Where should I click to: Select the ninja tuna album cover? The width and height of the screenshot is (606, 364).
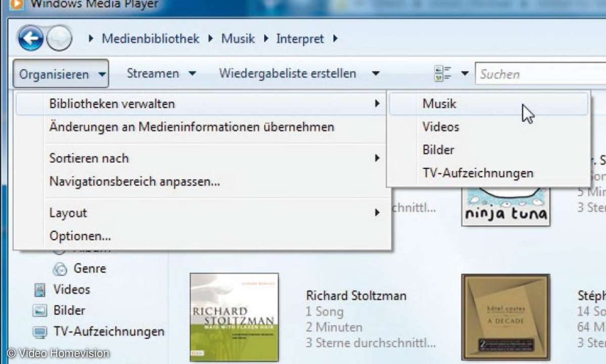point(506,207)
